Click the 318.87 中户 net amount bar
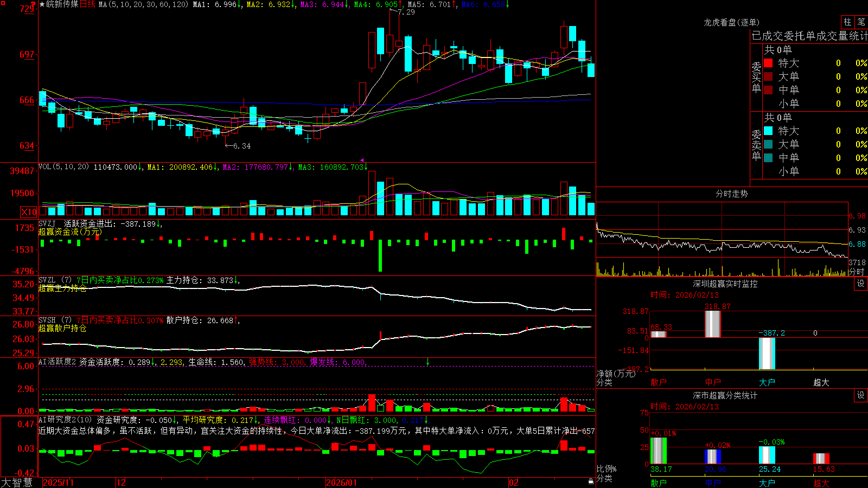 click(712, 324)
